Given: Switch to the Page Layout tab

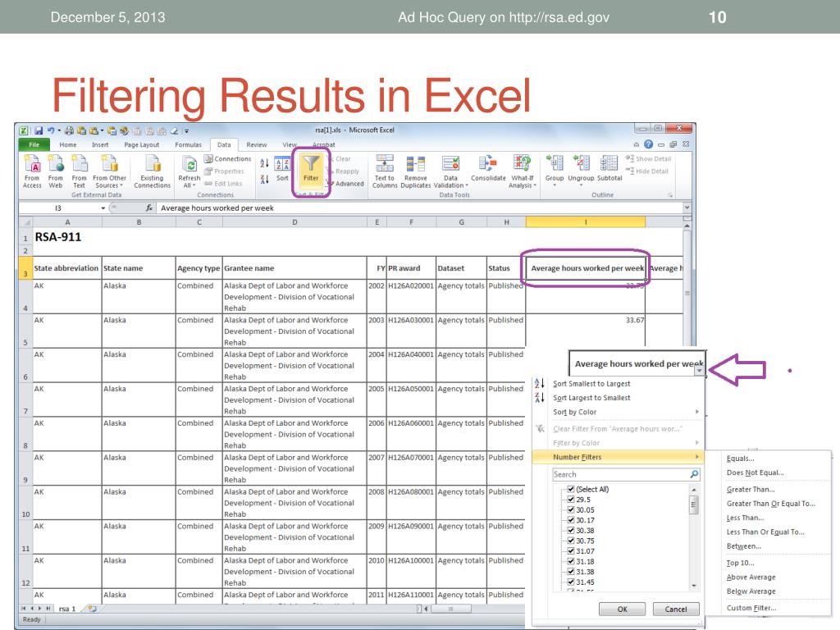Looking at the screenshot, I should point(141,144).
